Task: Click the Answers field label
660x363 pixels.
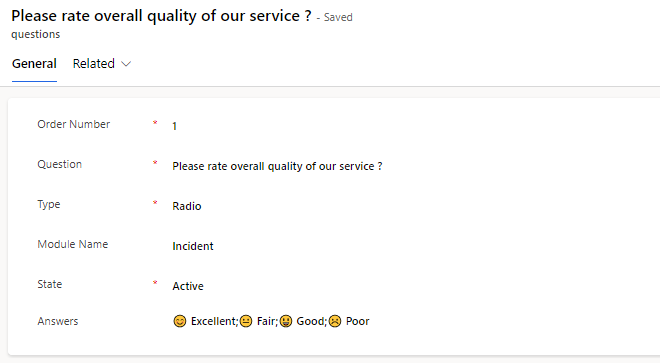Action: click(x=58, y=321)
